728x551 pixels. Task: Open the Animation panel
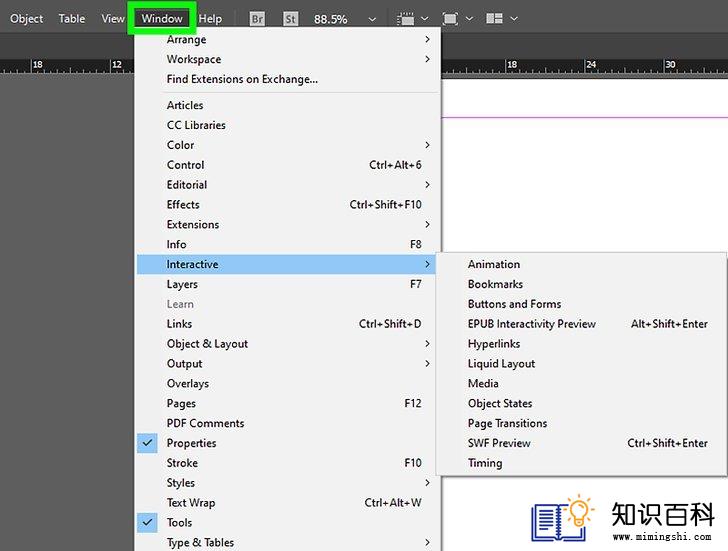pyautogui.click(x=581, y=264)
